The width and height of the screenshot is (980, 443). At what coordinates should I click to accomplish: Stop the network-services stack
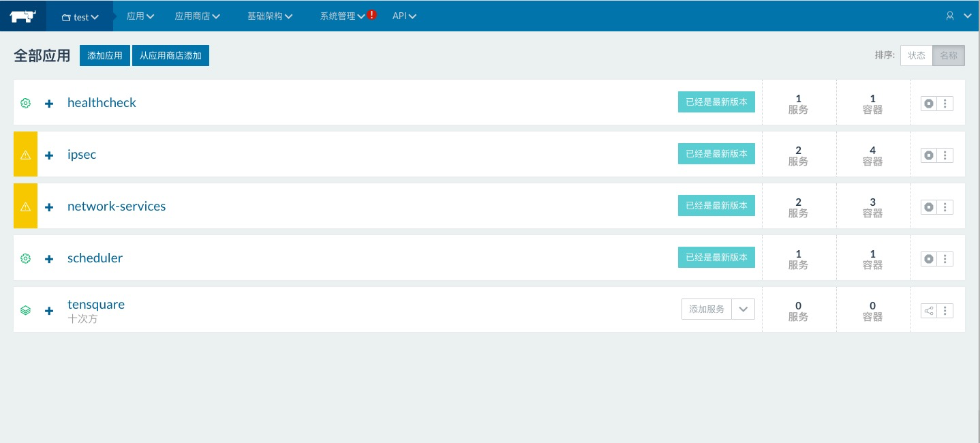tap(929, 207)
